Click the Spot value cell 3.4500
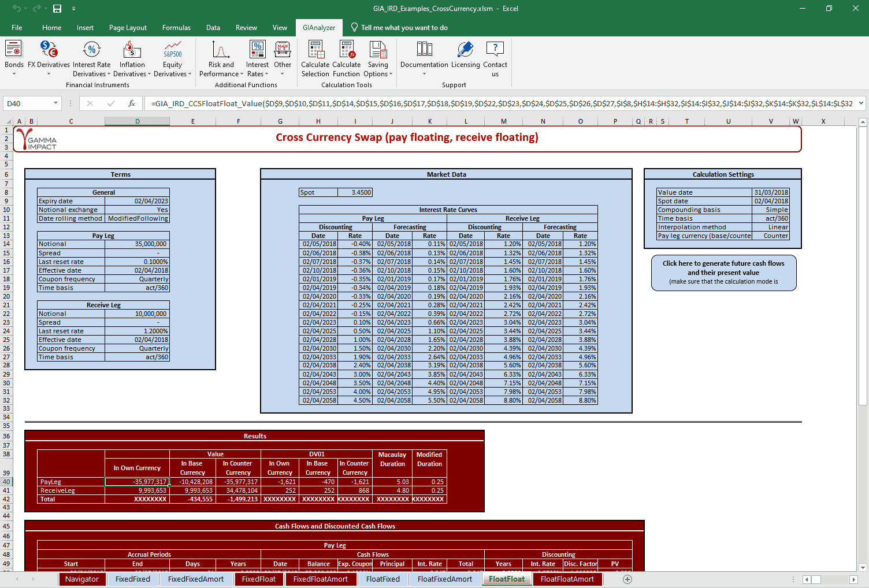 (x=355, y=192)
